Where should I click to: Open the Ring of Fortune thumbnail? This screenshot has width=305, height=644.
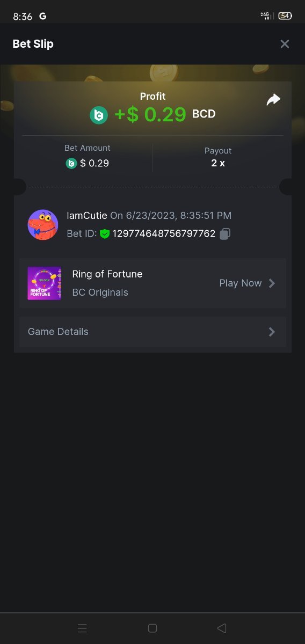tap(45, 283)
